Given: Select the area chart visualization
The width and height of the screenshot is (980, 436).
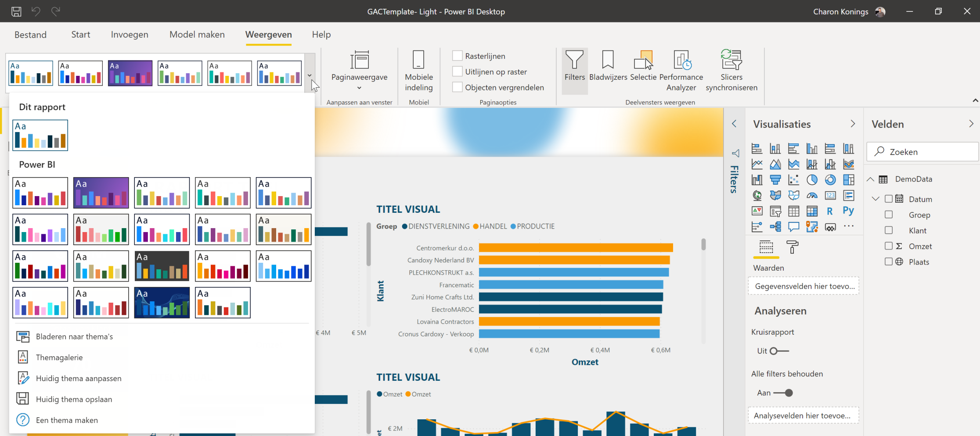Looking at the screenshot, I should click(x=775, y=164).
